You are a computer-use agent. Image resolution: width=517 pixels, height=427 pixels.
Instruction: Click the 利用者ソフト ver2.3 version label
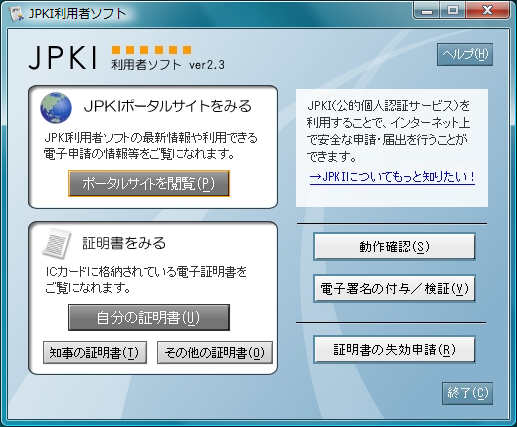pyautogui.click(x=168, y=64)
